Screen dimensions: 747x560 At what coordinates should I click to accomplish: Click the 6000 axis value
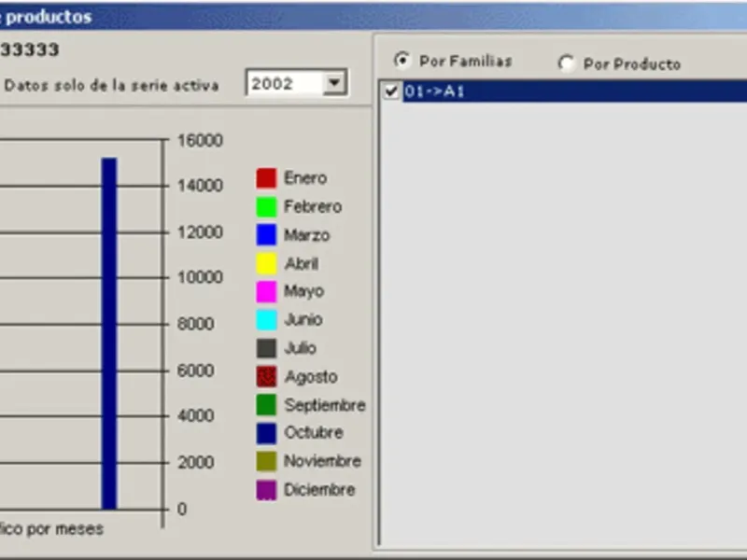tap(195, 371)
